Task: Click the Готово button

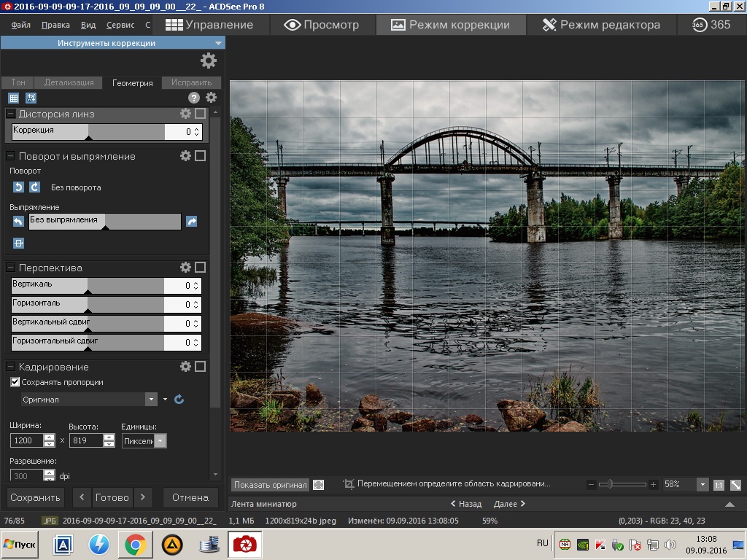Action: [x=112, y=497]
